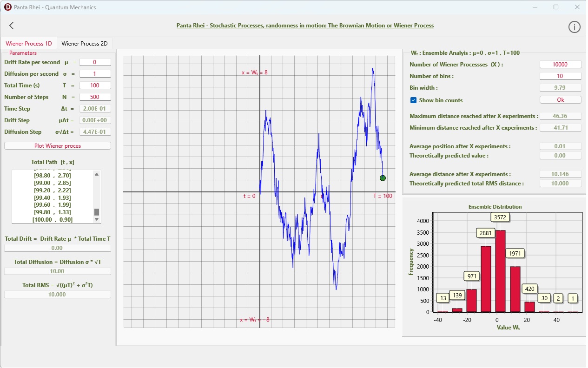Open the info circle icon
Image resolution: width=588 pixels, height=368 pixels.
575,27
